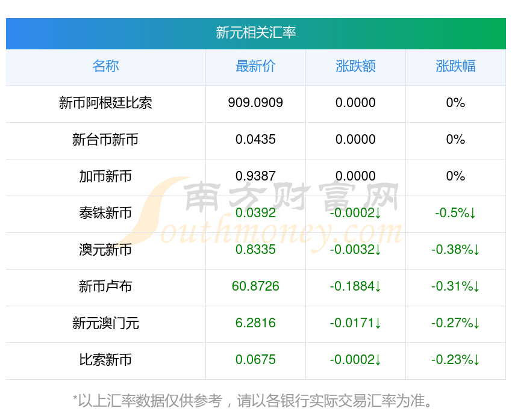Click the price 0.9387

click(x=255, y=176)
